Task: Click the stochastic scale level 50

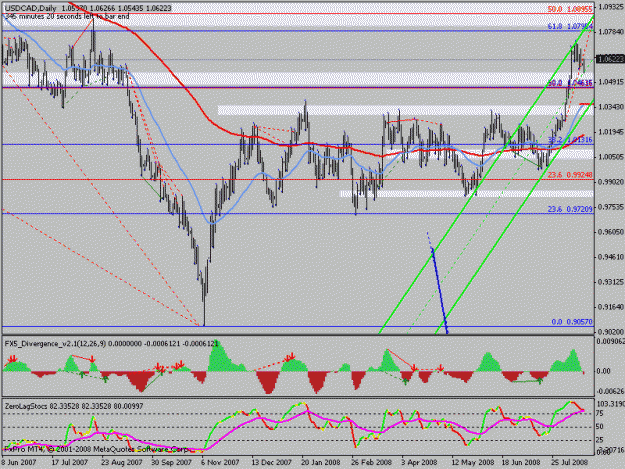Action: tap(599, 427)
